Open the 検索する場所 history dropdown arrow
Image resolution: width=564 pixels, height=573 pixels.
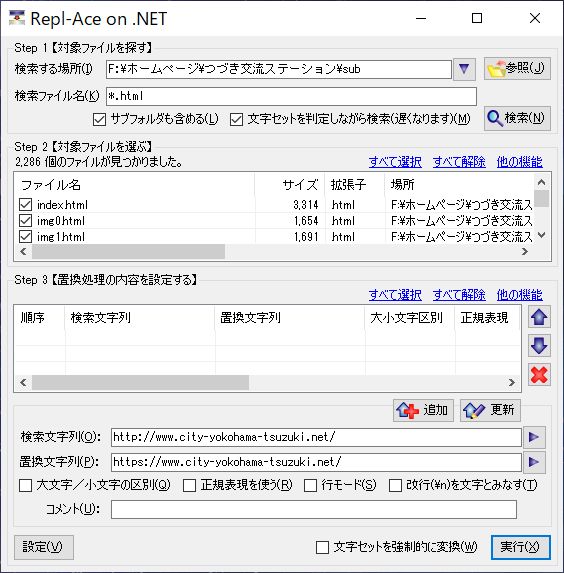(x=464, y=69)
